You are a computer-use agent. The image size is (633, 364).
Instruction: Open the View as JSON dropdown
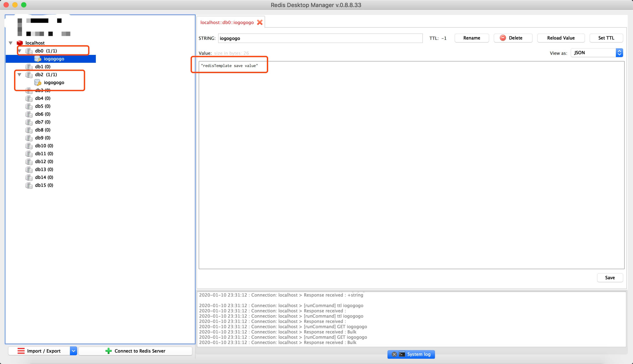pos(597,53)
